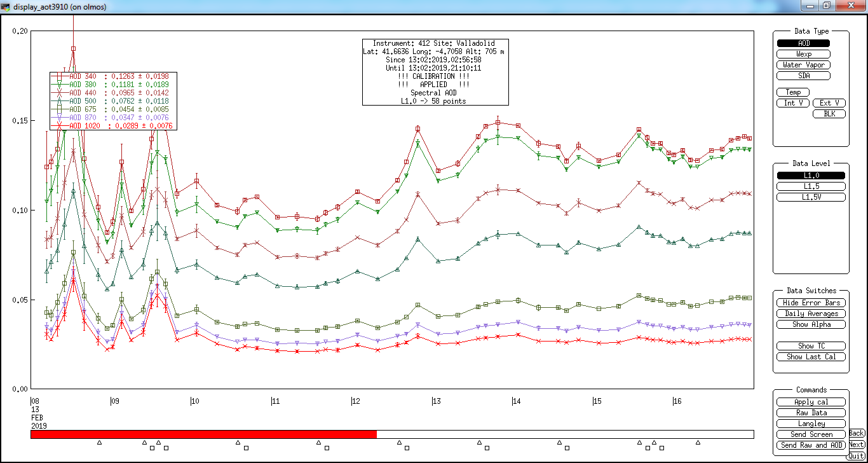The height and width of the screenshot is (463, 868).
Task: Click the window icon in title bar
Action: pos(6,7)
